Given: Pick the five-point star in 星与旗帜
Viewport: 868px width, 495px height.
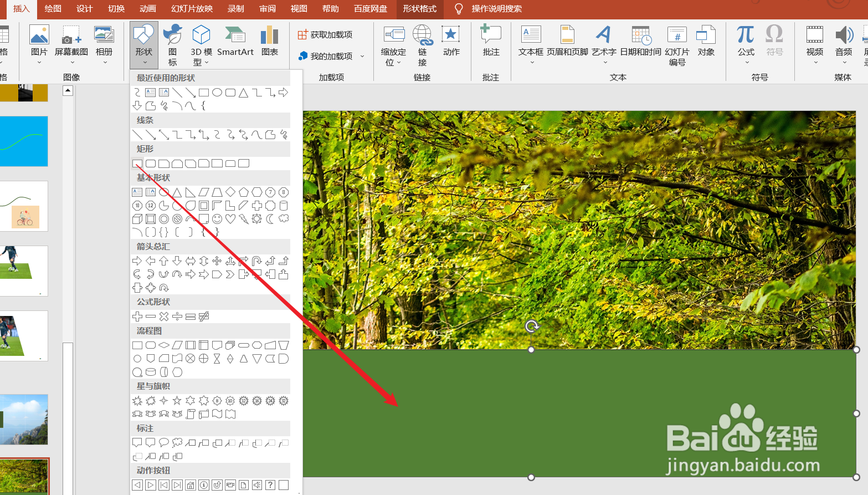Looking at the screenshot, I should coord(177,401).
